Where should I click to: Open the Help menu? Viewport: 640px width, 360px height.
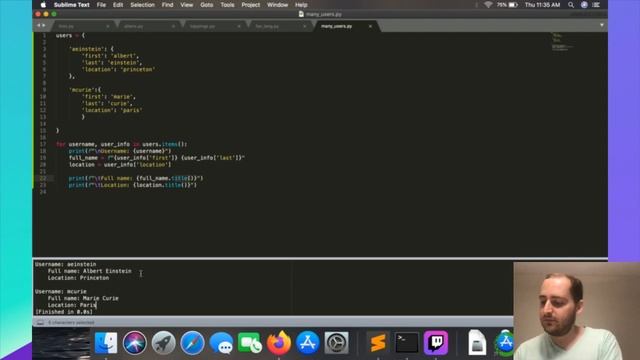[301, 5]
